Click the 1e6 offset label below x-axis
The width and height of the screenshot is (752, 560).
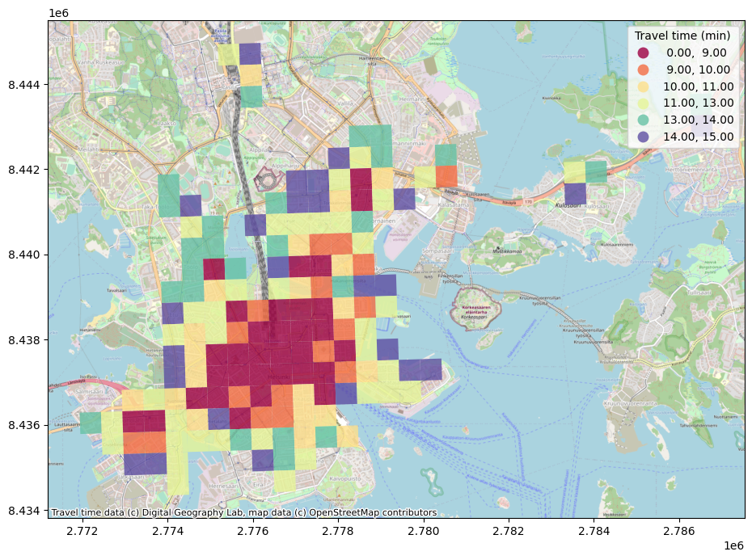pos(733,545)
